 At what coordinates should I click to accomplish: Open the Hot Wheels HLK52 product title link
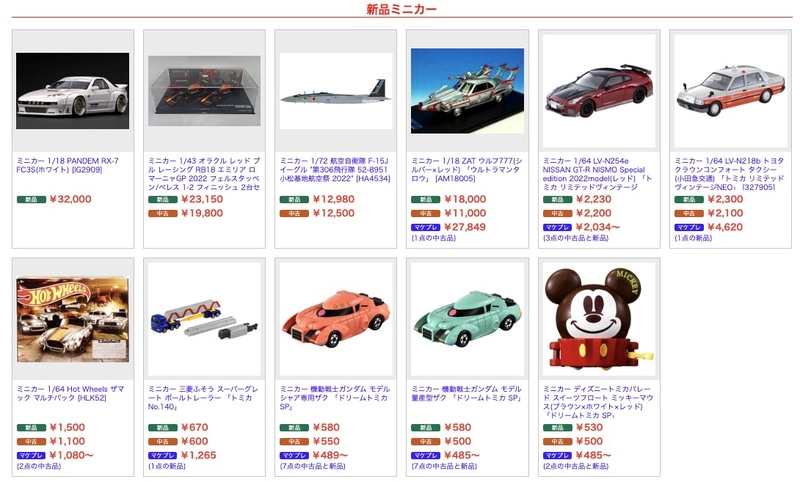click(x=70, y=393)
